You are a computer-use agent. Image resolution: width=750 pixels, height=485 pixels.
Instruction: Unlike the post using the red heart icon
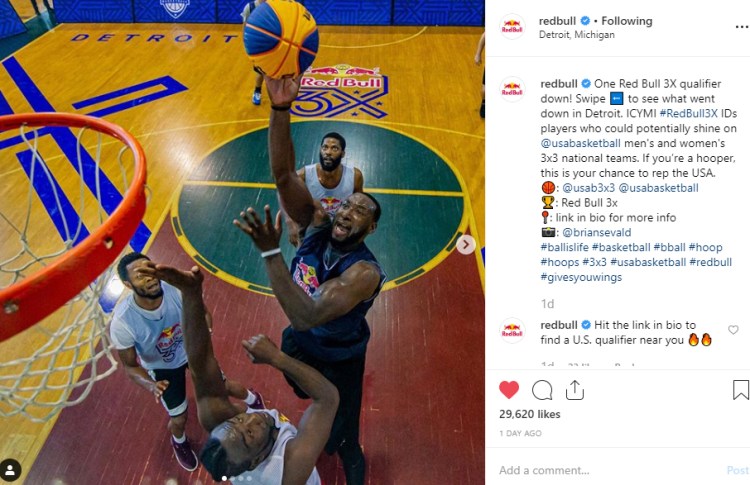tap(508, 390)
